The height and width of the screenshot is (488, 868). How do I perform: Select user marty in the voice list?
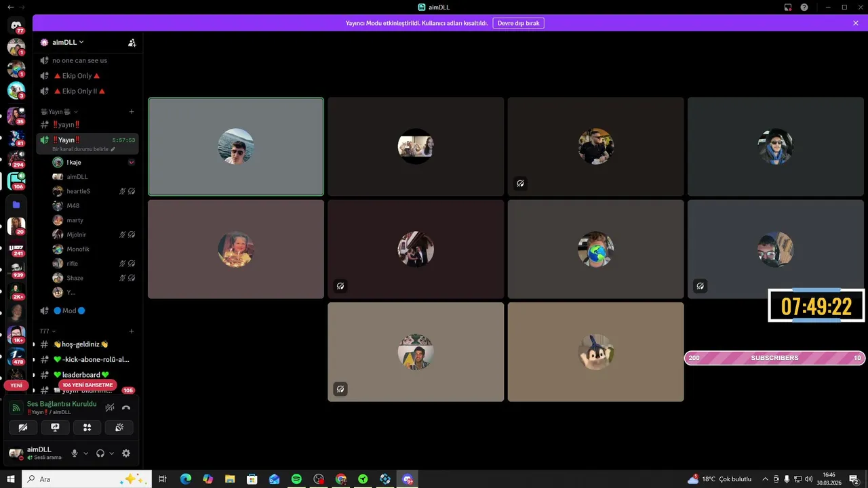pos(94,220)
